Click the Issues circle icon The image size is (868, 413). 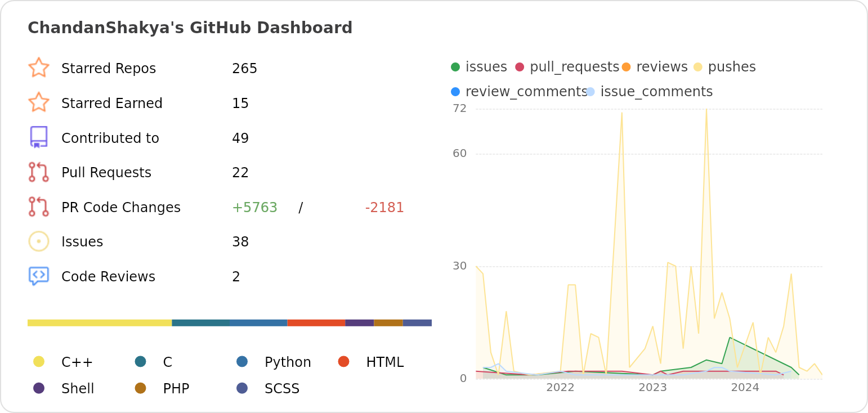tap(39, 241)
